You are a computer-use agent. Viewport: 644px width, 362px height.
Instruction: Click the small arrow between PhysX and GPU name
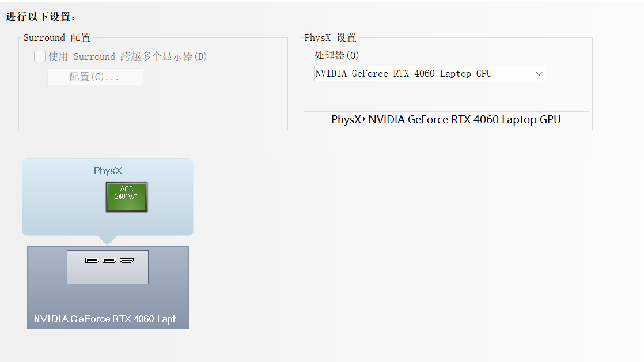(364, 119)
